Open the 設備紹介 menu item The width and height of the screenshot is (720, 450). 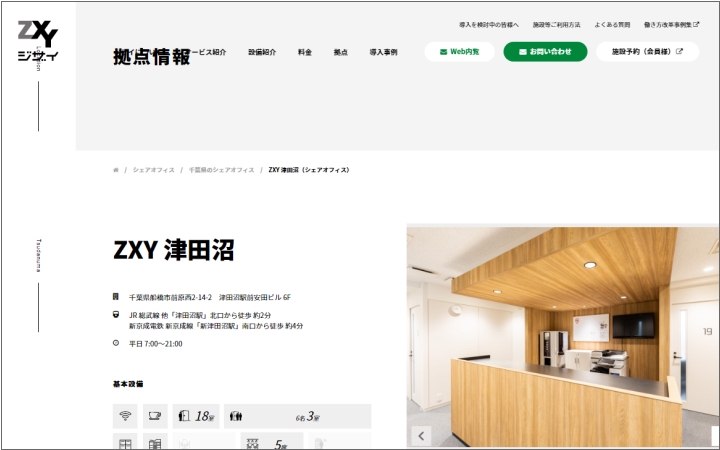262,52
